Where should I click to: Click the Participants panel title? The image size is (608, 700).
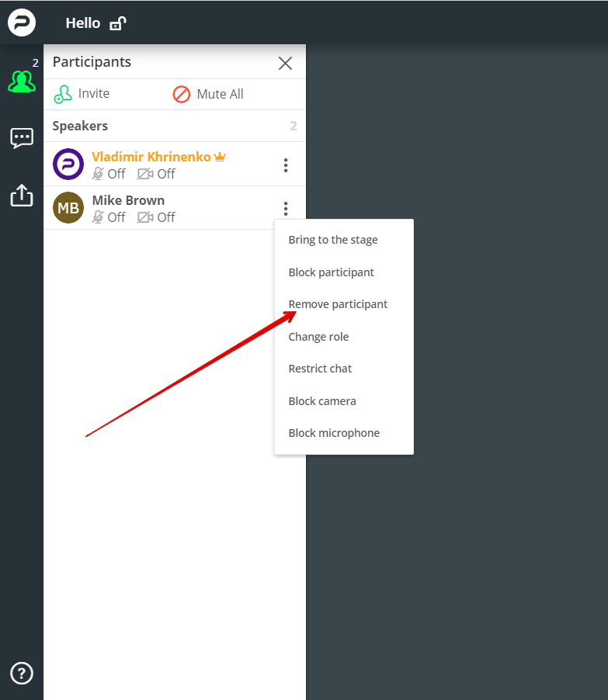(x=92, y=61)
